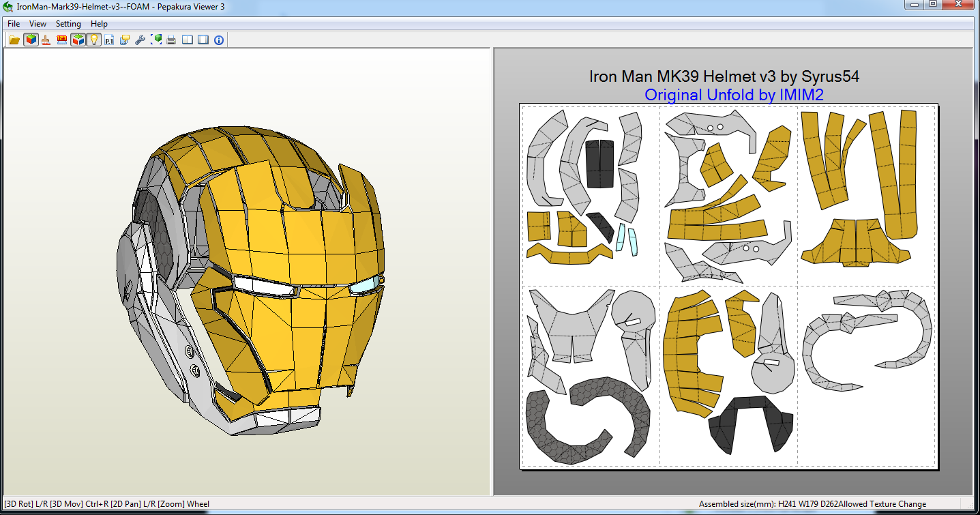Select the split two-pane layout icon
This screenshot has height=515, width=980.
pyautogui.click(x=188, y=40)
